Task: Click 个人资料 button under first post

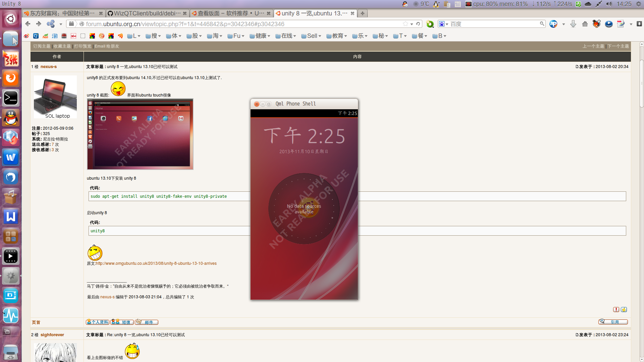Action: click(98, 322)
